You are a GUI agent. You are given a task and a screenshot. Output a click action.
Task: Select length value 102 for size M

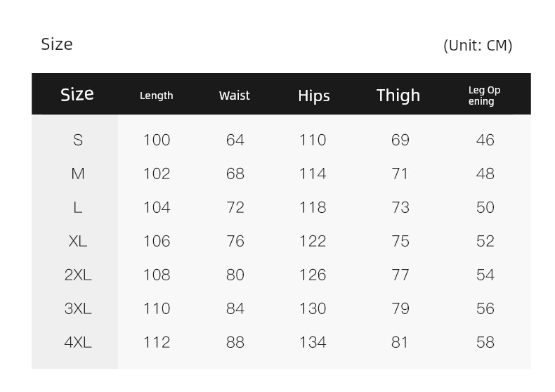(157, 174)
